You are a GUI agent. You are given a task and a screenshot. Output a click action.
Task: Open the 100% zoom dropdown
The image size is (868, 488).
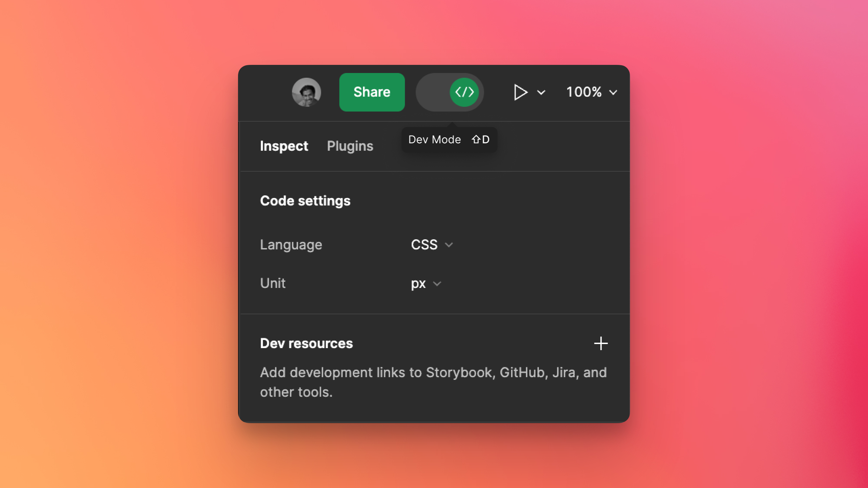(x=592, y=92)
